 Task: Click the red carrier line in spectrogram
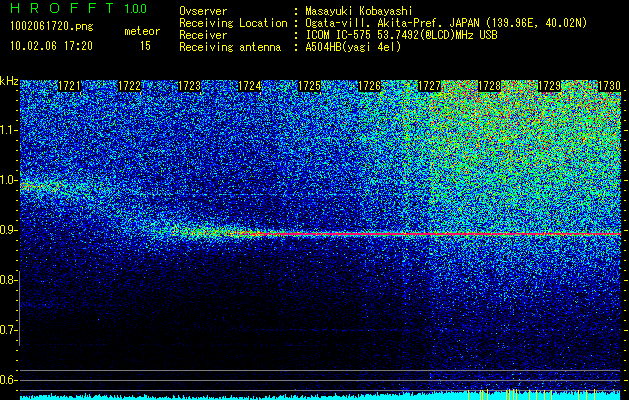(439, 234)
